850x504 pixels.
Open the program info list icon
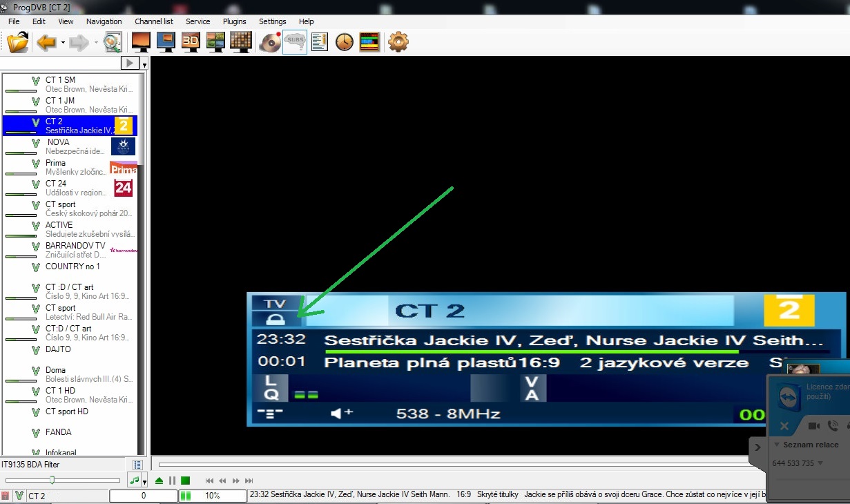coord(319,42)
